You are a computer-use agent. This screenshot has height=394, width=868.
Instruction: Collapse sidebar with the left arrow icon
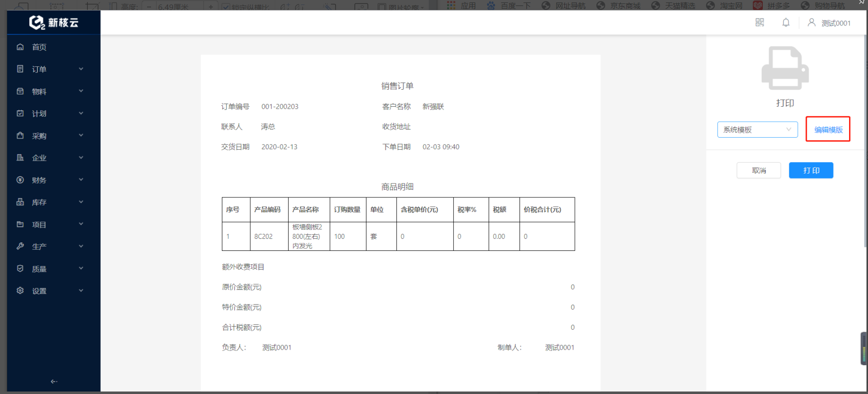(x=54, y=382)
